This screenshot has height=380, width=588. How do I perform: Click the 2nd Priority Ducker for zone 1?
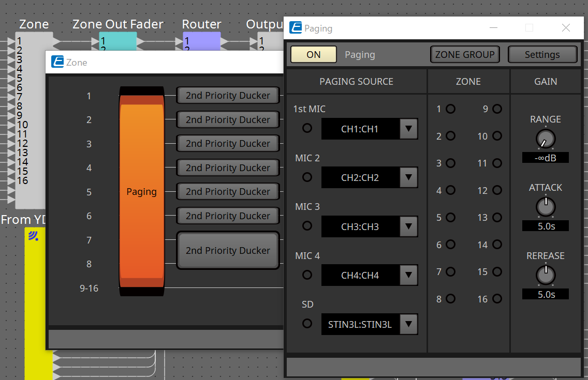click(x=228, y=96)
